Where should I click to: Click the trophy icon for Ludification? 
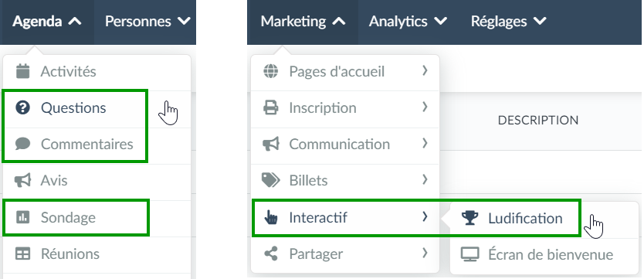click(469, 218)
